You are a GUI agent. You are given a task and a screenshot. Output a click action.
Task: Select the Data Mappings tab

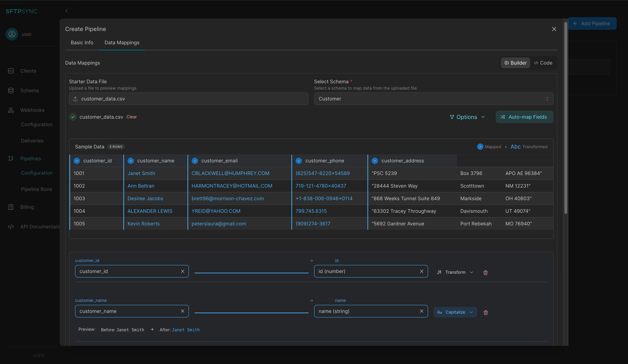(x=122, y=43)
